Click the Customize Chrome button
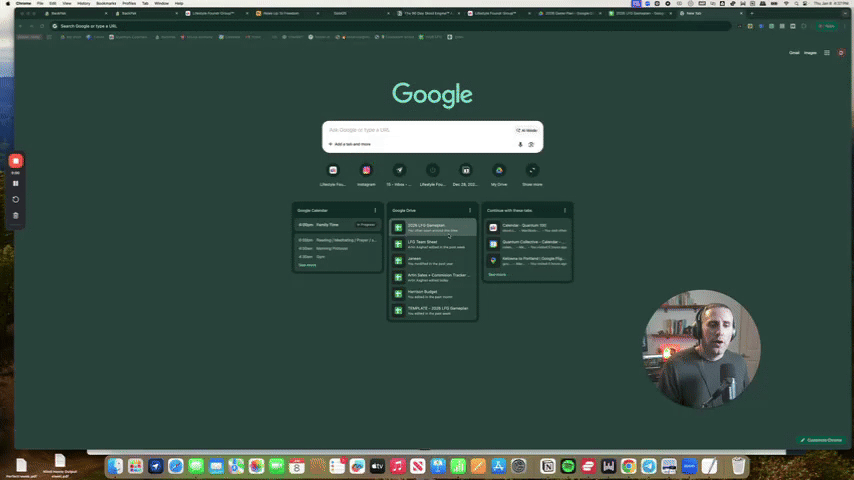This screenshot has height=480, width=854. pyautogui.click(x=821, y=440)
